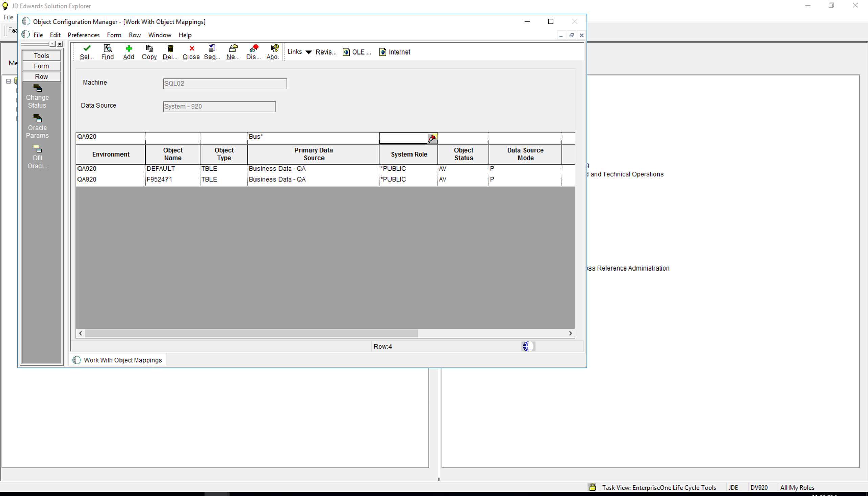
Task: Click the Revis... link button
Action: coord(326,52)
